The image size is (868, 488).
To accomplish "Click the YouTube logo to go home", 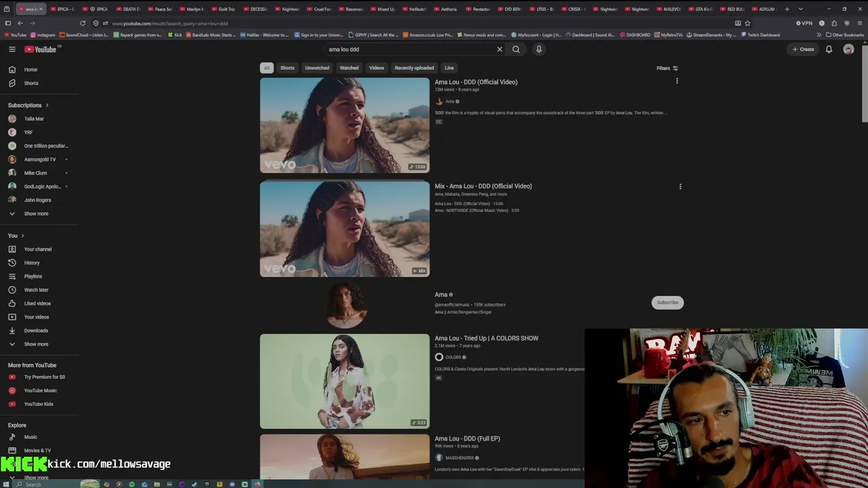I will pos(41,49).
